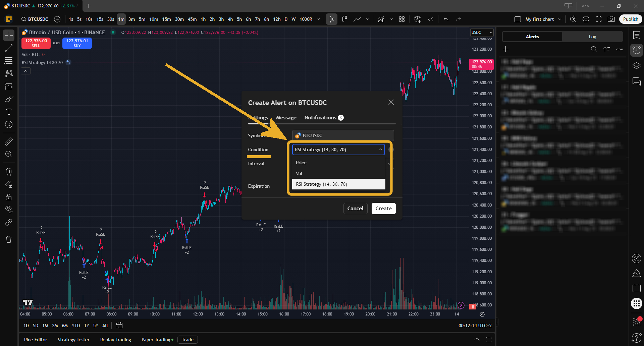Select the 5m timeframe
The width and height of the screenshot is (644, 346).
pyautogui.click(x=142, y=19)
